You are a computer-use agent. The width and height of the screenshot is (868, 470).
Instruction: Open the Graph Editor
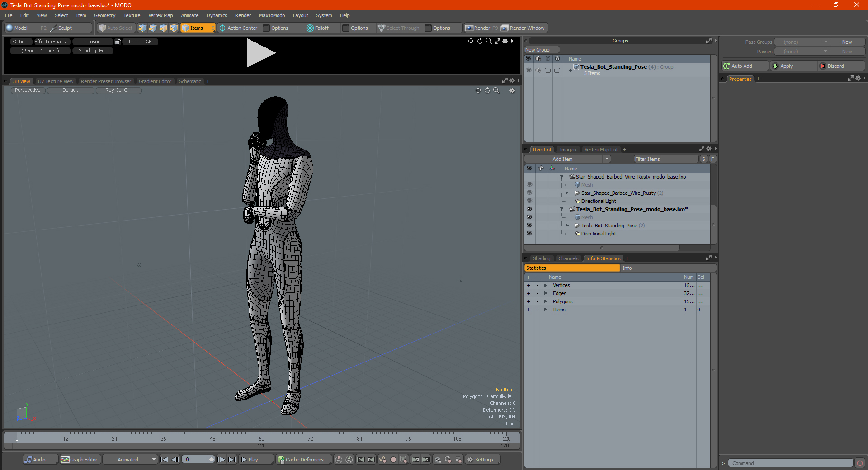pos(80,460)
